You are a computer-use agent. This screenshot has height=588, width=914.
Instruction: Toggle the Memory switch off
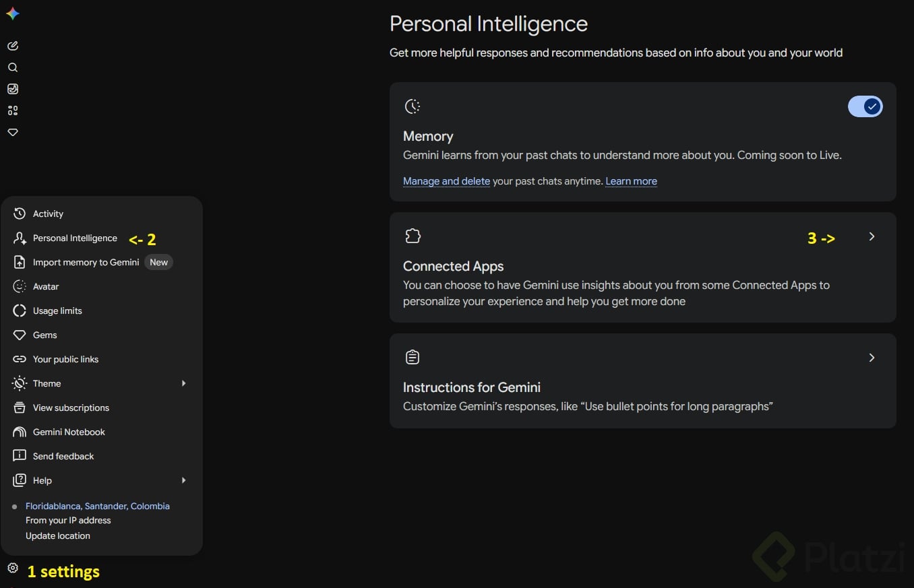click(x=865, y=106)
